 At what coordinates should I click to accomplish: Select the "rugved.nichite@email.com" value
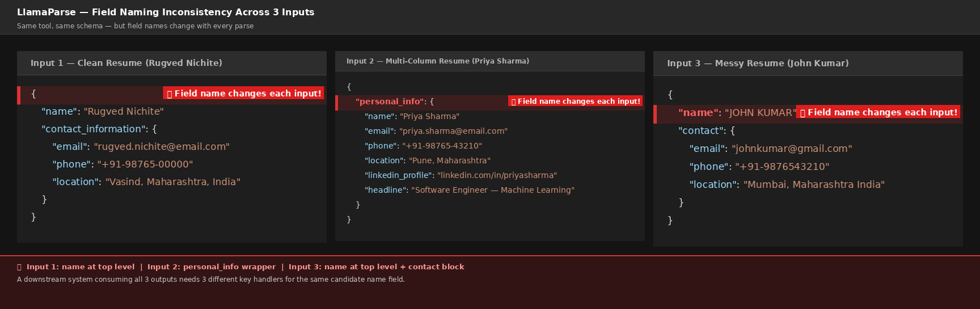(x=162, y=147)
